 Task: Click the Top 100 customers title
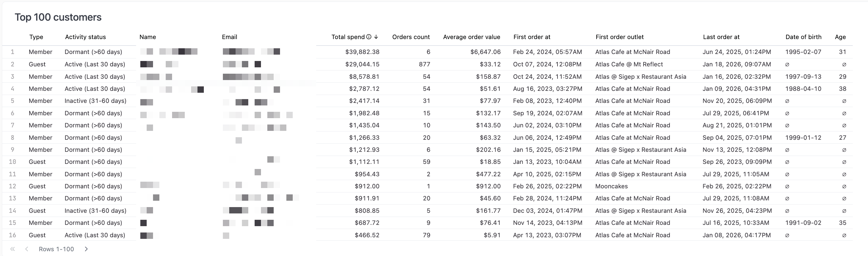pyautogui.click(x=58, y=17)
